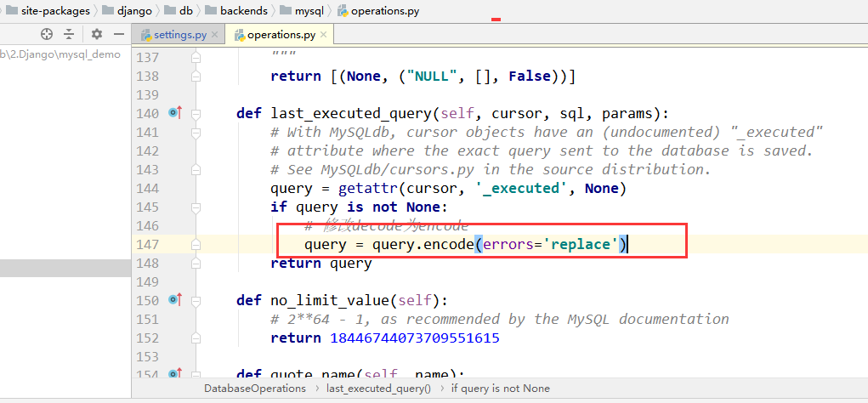Collapse last_executed_query function fold at line 140
The height and width of the screenshot is (403, 868).
(x=196, y=114)
